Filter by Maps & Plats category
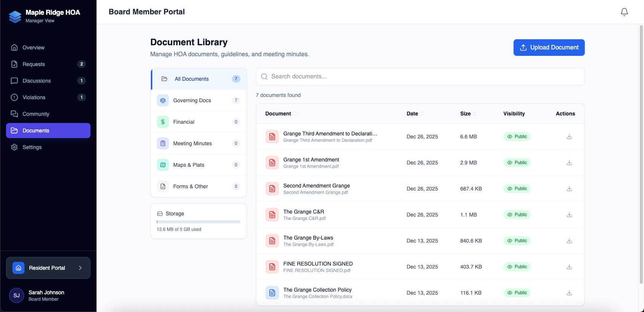 point(199,165)
